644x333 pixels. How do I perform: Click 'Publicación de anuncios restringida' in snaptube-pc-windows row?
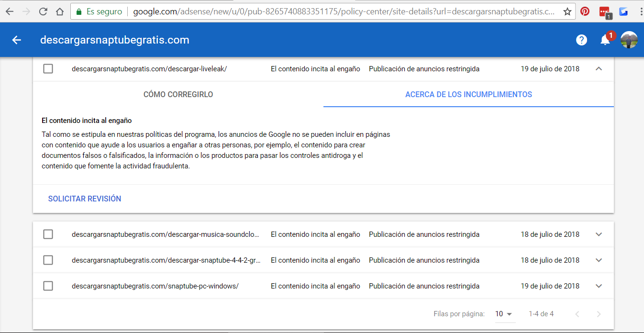(424, 286)
